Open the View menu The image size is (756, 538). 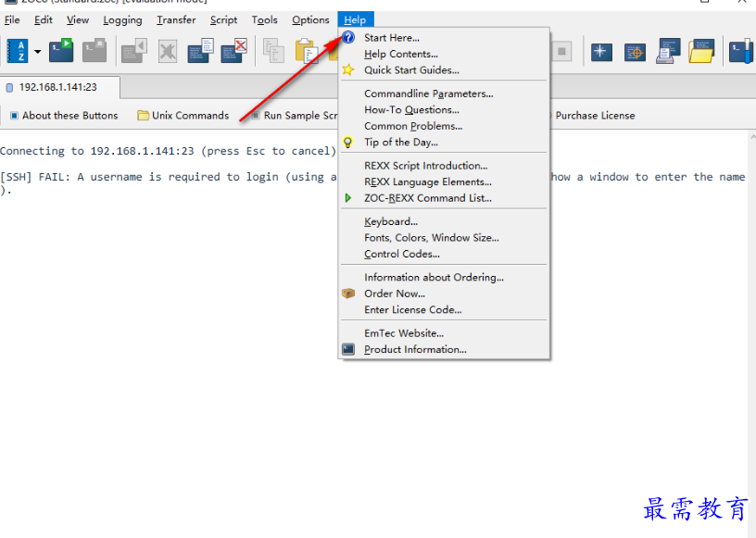[78, 19]
